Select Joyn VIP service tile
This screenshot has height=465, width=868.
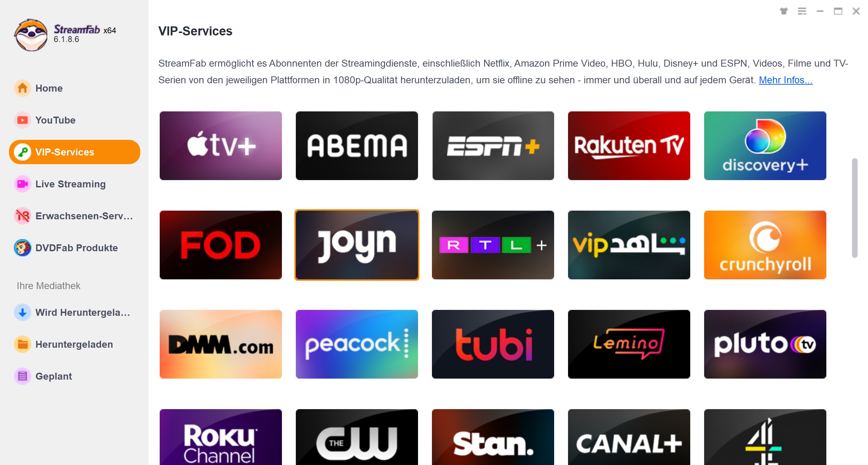(x=357, y=245)
